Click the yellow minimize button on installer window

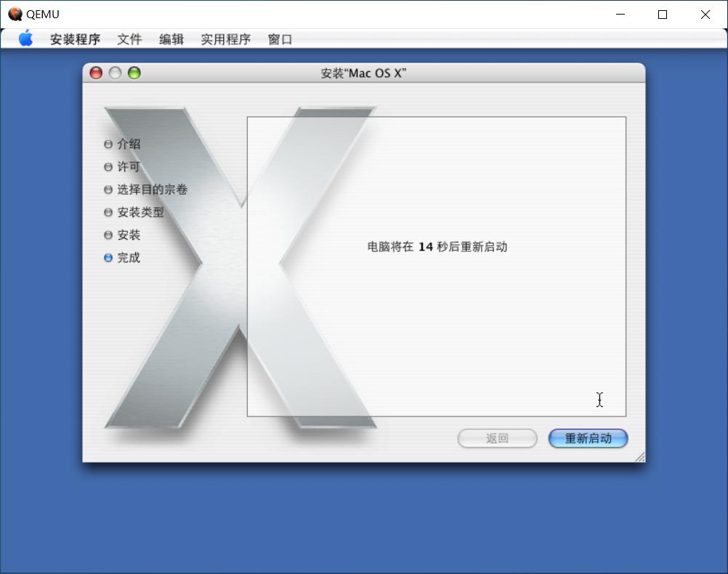tap(115, 73)
